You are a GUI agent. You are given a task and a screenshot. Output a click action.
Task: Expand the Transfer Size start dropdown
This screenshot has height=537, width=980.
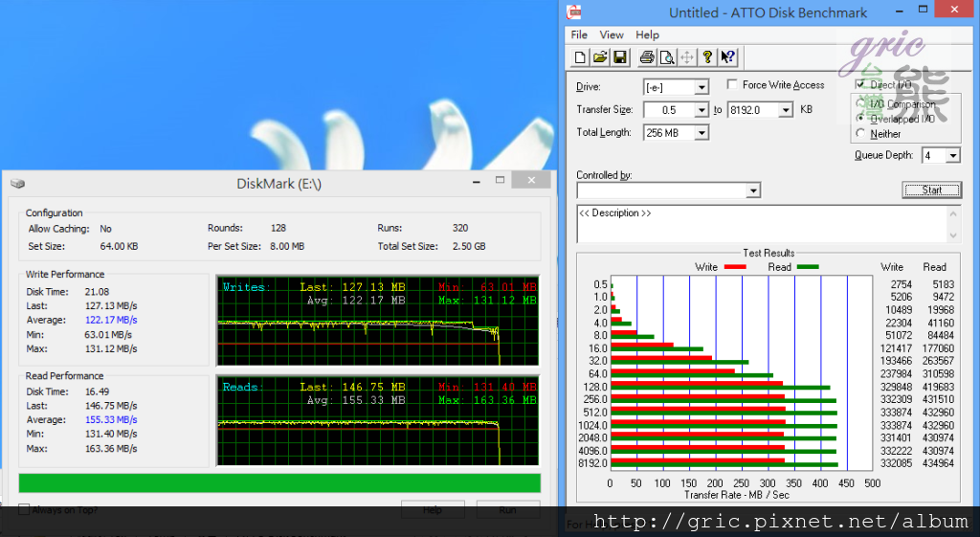[702, 110]
